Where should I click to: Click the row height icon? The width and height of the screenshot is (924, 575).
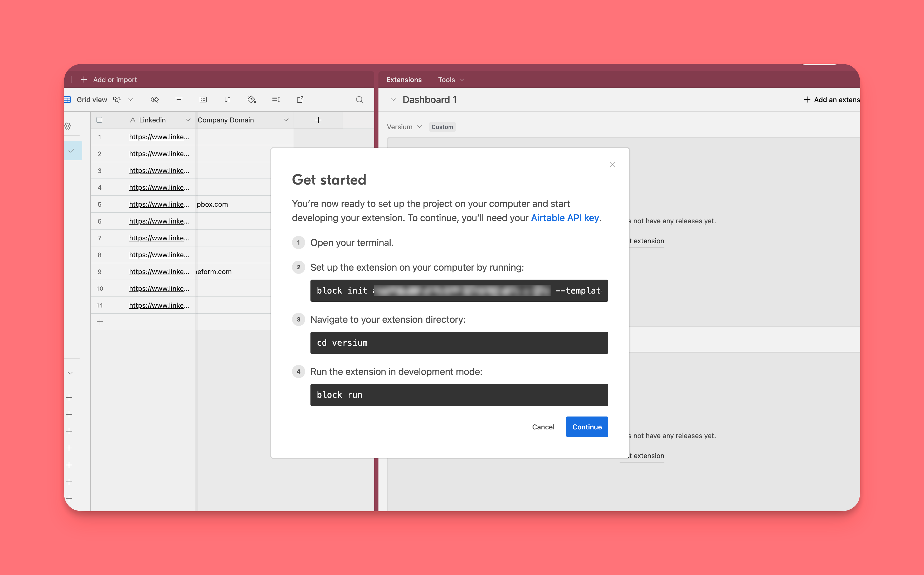(x=276, y=100)
